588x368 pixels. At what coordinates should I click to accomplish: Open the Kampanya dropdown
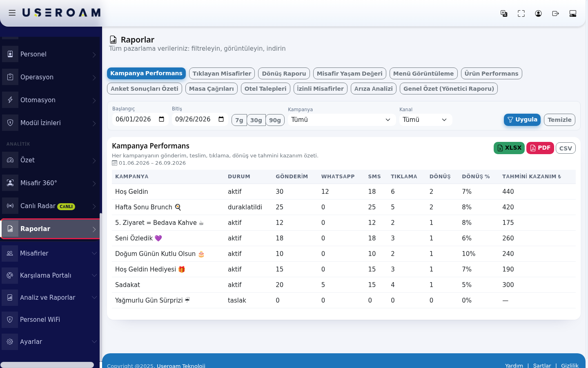click(x=341, y=120)
